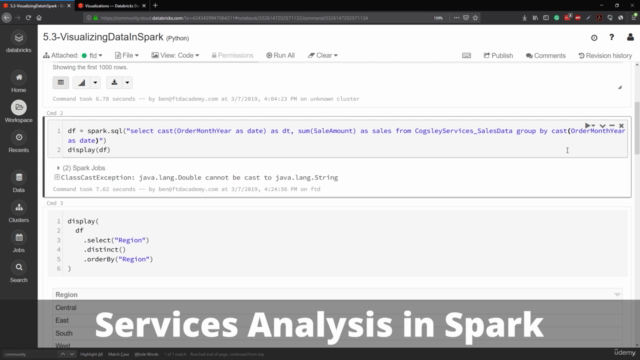Open the Attached ftd cluster dropdown

pos(73,56)
